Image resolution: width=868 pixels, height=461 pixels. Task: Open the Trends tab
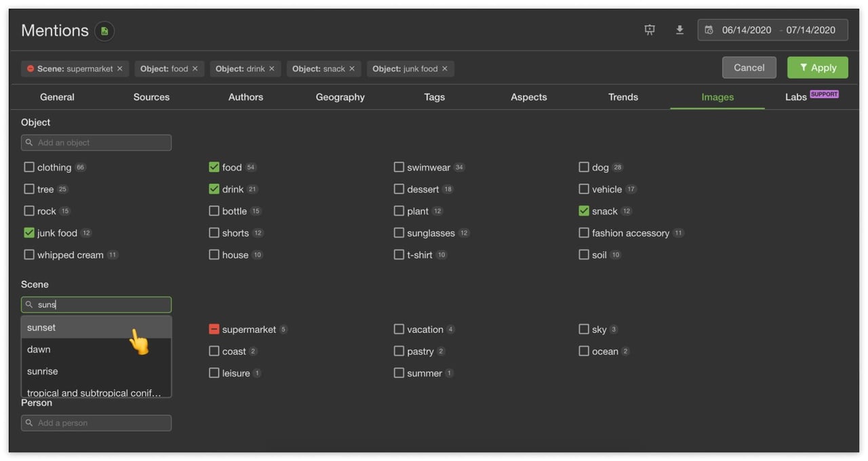point(623,97)
